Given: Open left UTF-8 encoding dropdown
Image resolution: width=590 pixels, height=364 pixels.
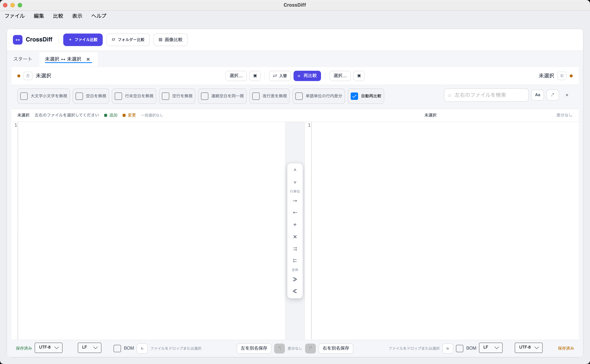Looking at the screenshot, I should tap(49, 348).
